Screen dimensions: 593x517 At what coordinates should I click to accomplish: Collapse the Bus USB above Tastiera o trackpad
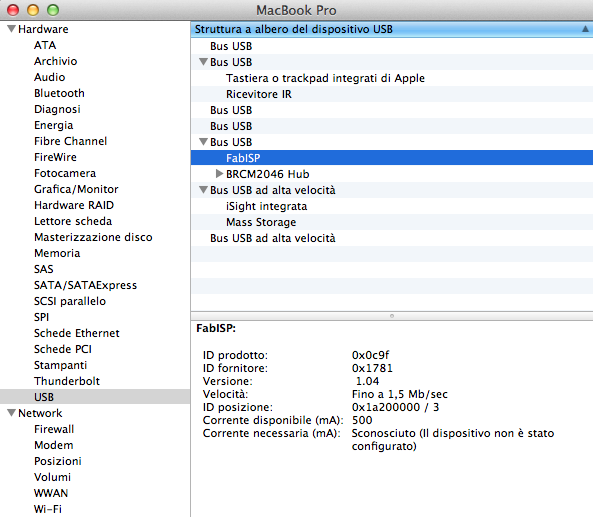point(203,62)
